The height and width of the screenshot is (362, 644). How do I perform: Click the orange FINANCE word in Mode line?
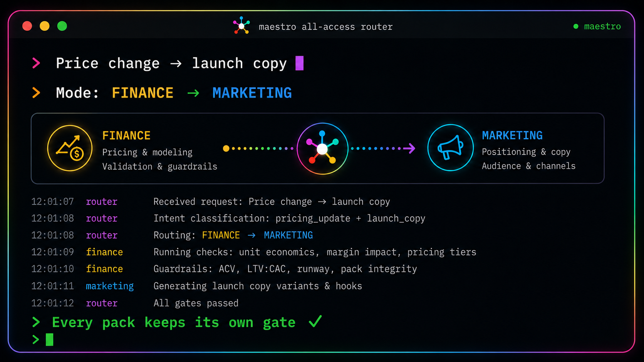coord(143,93)
